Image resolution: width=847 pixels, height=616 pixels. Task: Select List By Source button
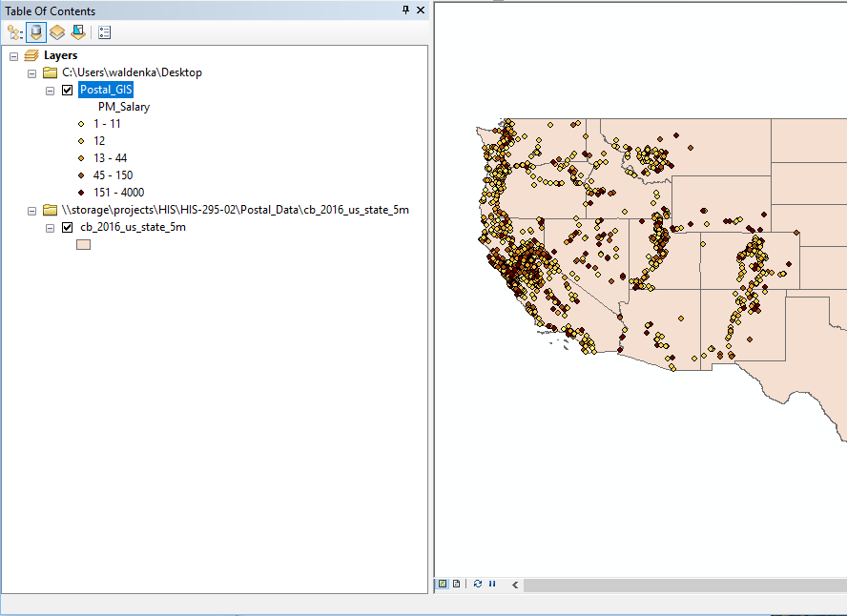point(36,32)
